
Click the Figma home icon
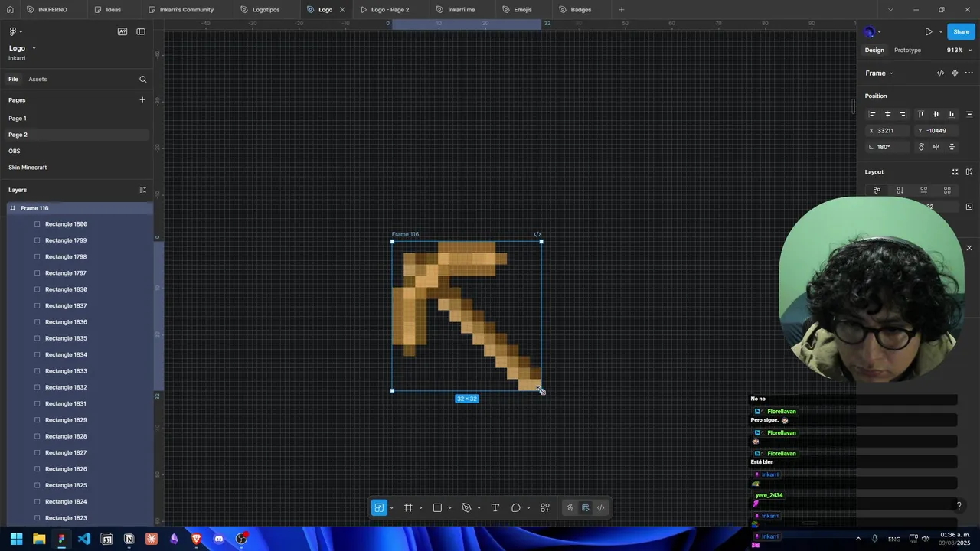point(10,10)
